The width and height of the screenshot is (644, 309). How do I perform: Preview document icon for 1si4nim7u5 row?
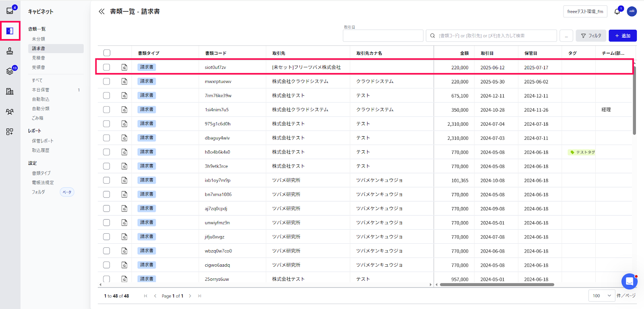click(x=124, y=110)
